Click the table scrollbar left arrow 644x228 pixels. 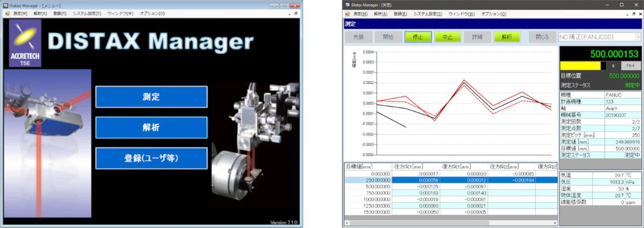(x=347, y=222)
